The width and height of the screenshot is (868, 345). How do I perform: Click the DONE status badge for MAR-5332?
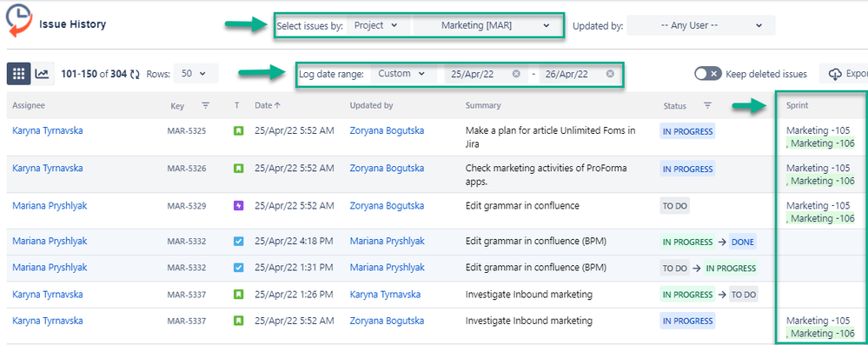742,242
